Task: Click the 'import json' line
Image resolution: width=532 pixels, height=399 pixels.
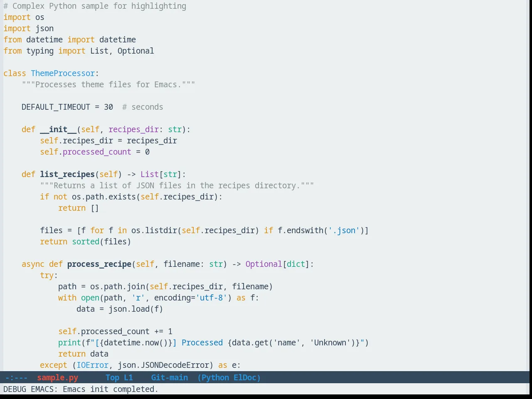Action: click(28, 28)
